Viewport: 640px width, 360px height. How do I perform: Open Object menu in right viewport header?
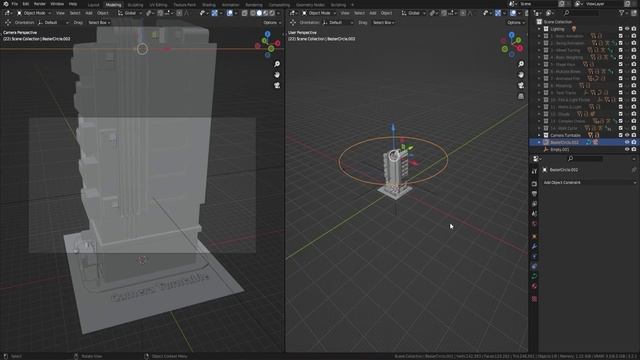pos(387,13)
